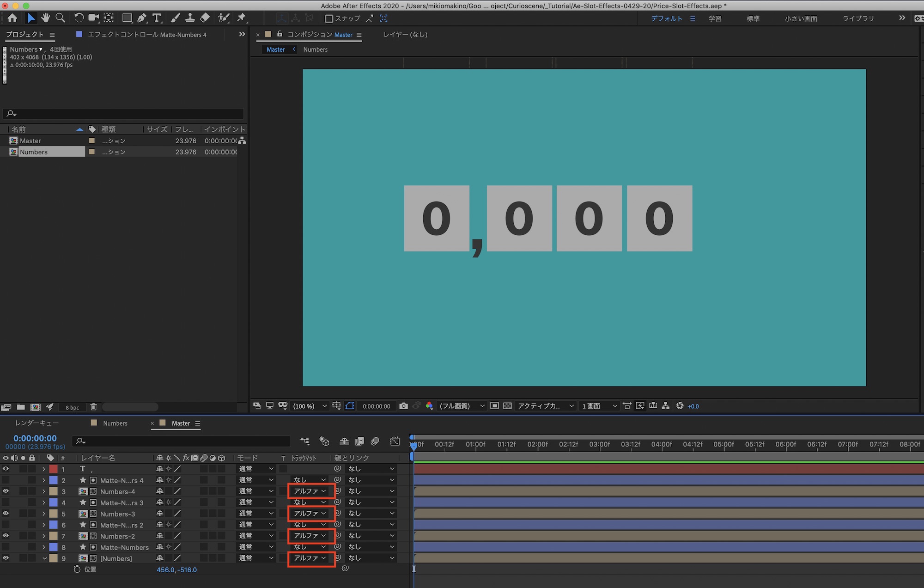Select the Hand tool in toolbar
The width and height of the screenshot is (924, 588).
click(45, 18)
